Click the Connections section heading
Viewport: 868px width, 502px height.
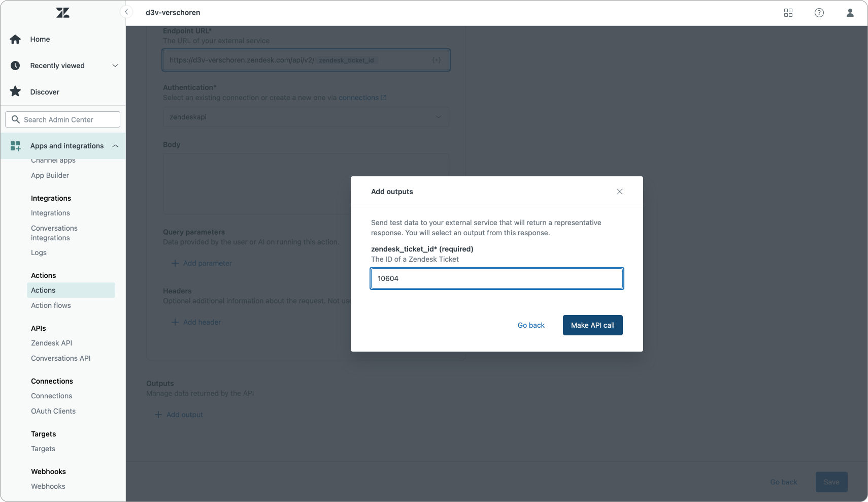tap(52, 381)
